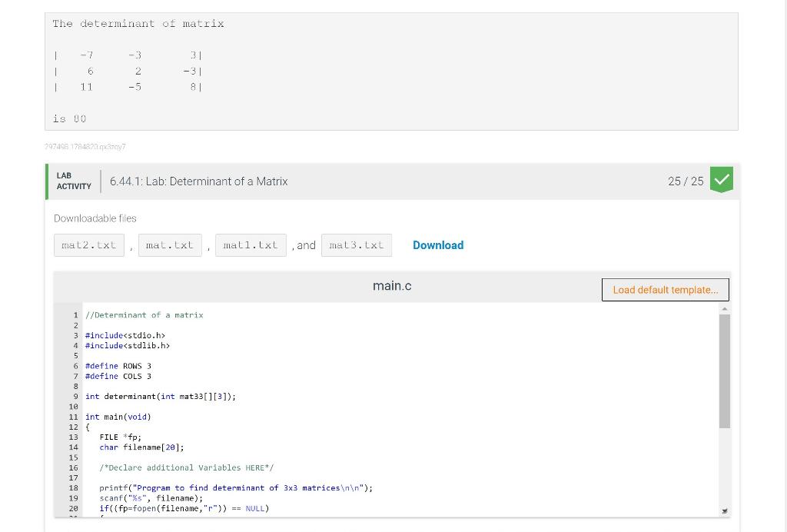This screenshot has height=532, width=787.
Task: Select the mat2.txt file chip
Action: pos(88,244)
